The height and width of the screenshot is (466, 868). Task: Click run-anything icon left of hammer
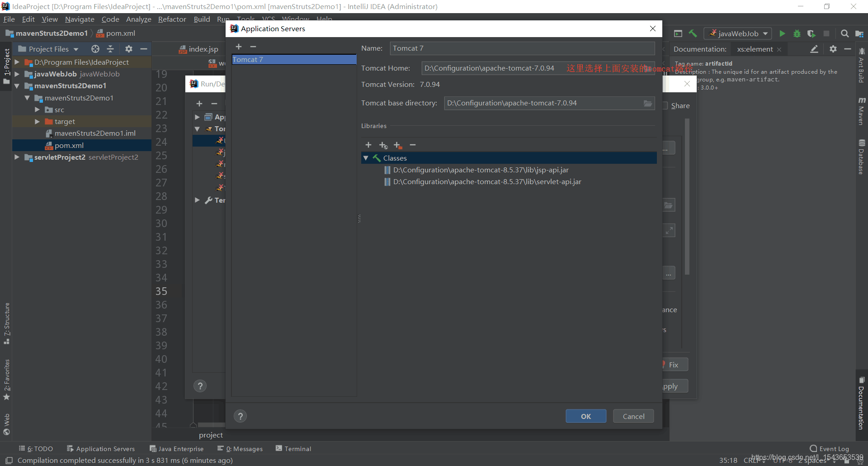pyautogui.click(x=678, y=33)
